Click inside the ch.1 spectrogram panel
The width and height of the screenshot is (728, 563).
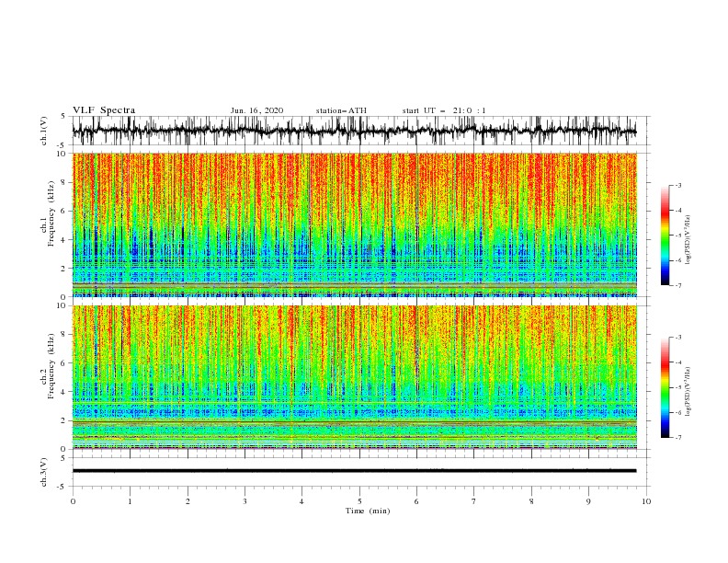(x=354, y=224)
